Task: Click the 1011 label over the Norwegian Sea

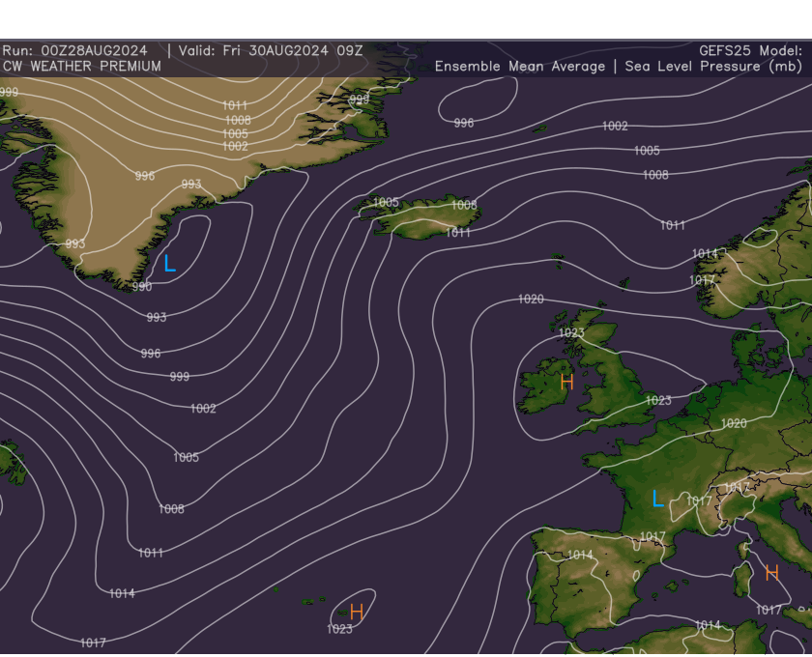Action: coord(673,225)
